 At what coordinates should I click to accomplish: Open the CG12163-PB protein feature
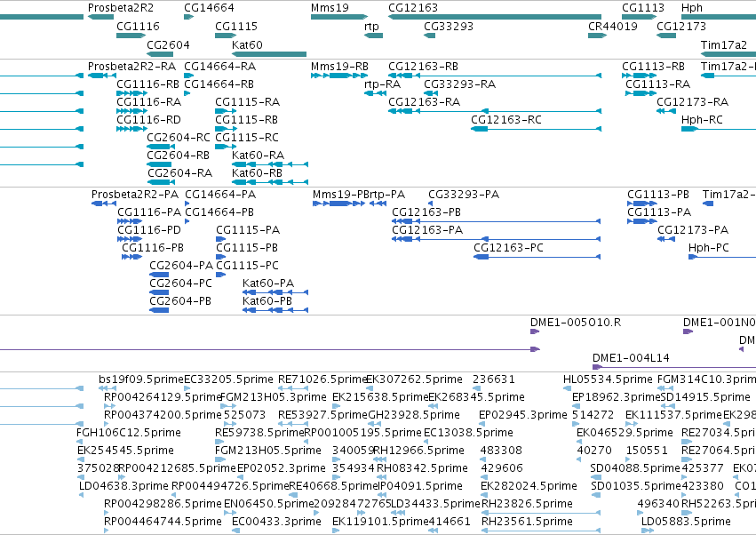(x=496, y=221)
